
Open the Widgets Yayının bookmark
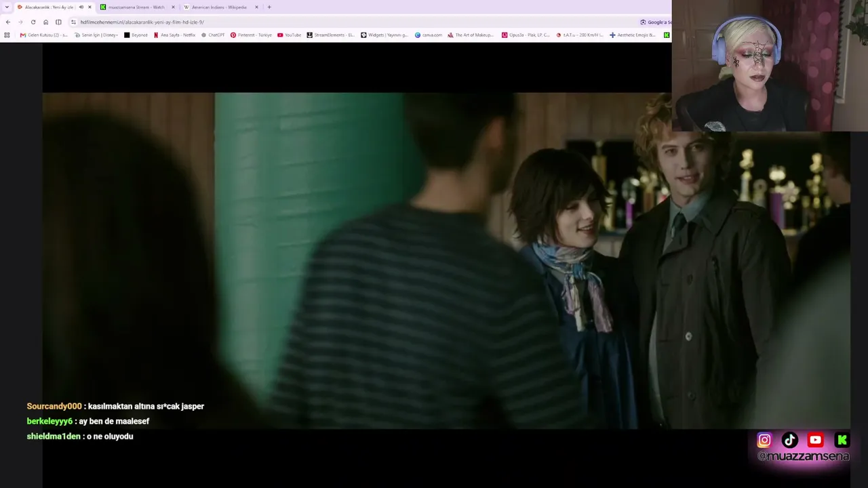[384, 35]
